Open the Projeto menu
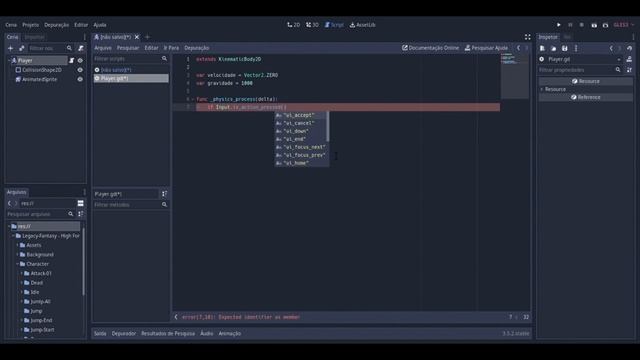Viewport: 640px width, 360px height. (31, 25)
